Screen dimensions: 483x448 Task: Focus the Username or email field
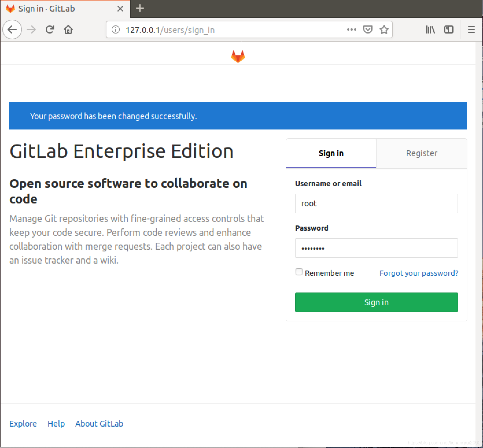pyautogui.click(x=376, y=203)
